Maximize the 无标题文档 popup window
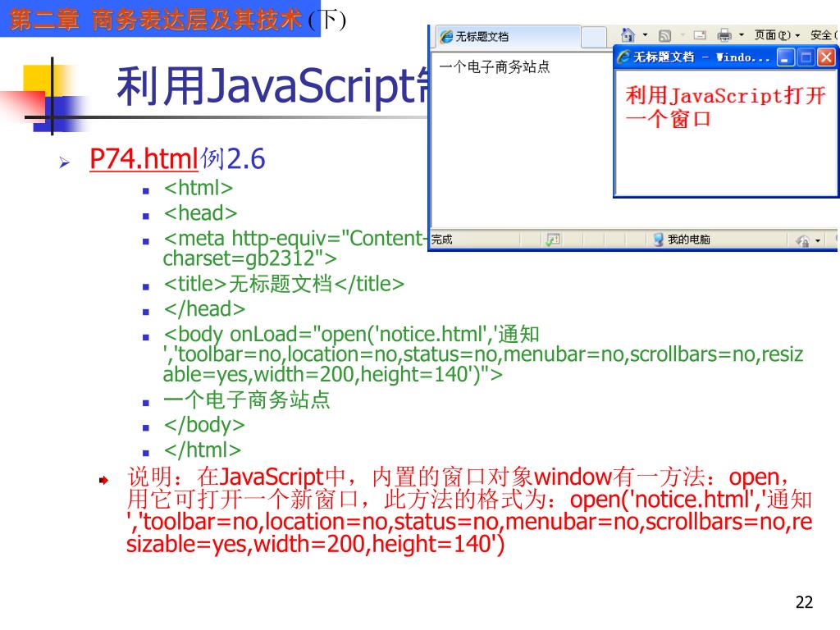Screen dimensions: 840x630 (806, 57)
